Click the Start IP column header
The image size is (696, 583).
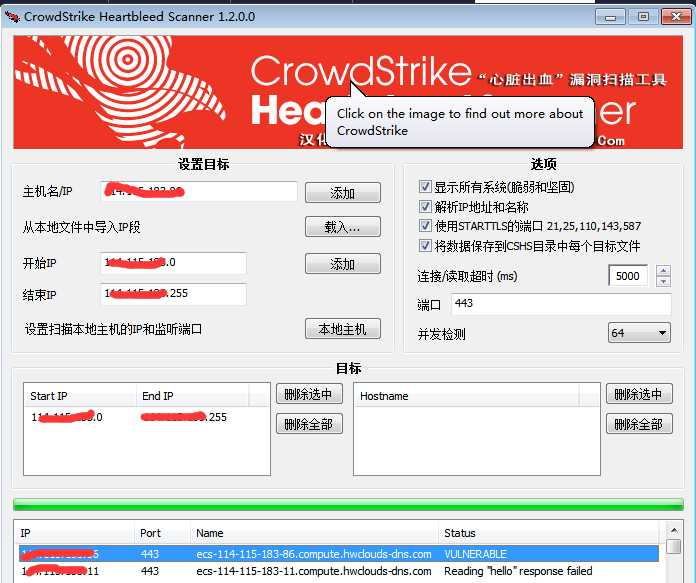click(x=80, y=396)
